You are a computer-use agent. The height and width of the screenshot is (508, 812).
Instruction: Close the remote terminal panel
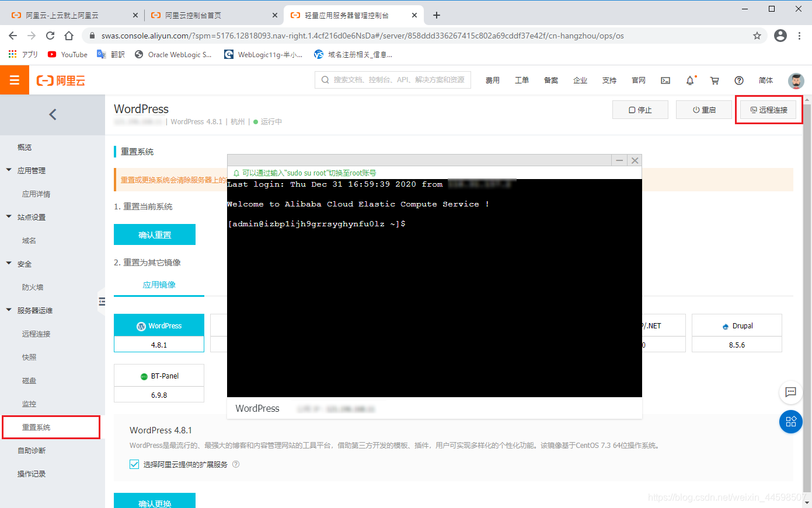coord(635,160)
